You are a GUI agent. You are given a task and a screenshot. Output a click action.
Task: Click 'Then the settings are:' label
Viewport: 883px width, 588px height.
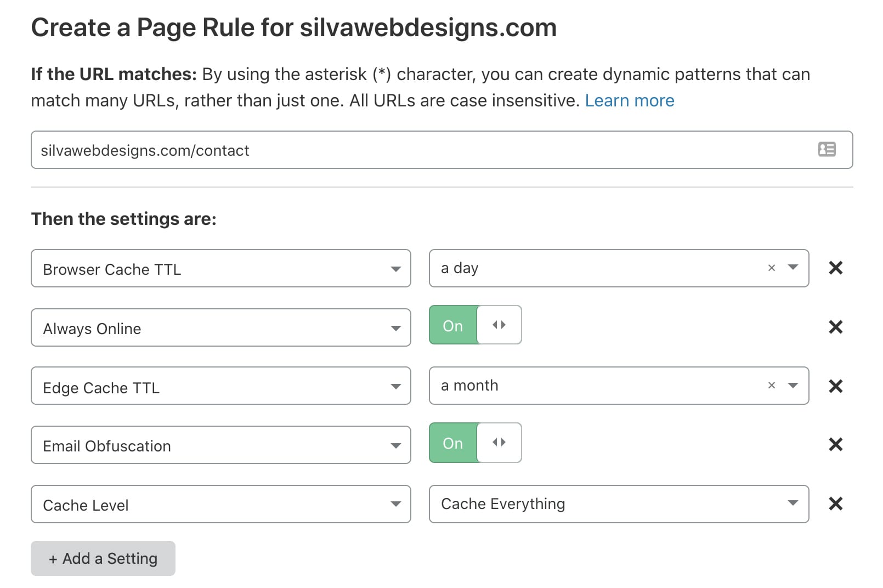pyautogui.click(x=124, y=219)
